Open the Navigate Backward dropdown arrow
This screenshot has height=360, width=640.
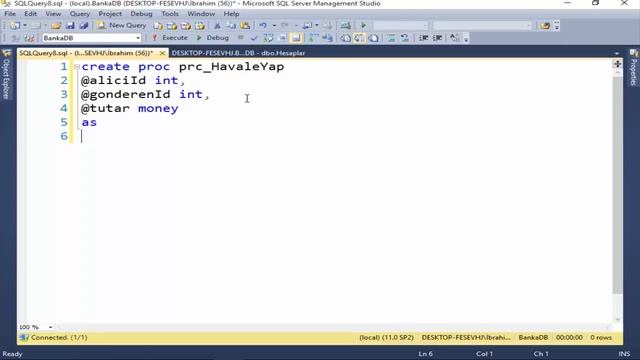click(x=317, y=25)
